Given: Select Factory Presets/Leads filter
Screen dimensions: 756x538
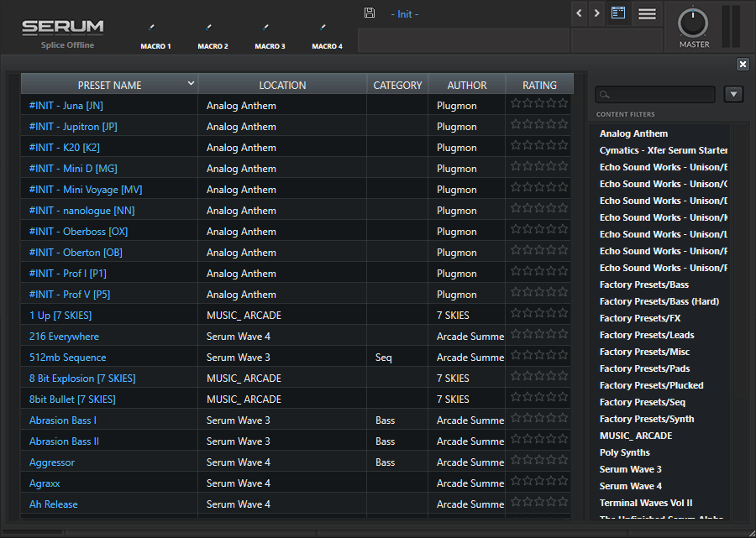Looking at the screenshot, I should point(647,335).
